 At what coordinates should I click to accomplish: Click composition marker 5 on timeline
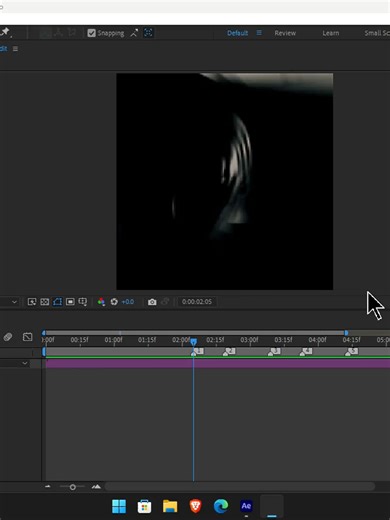coord(352,351)
